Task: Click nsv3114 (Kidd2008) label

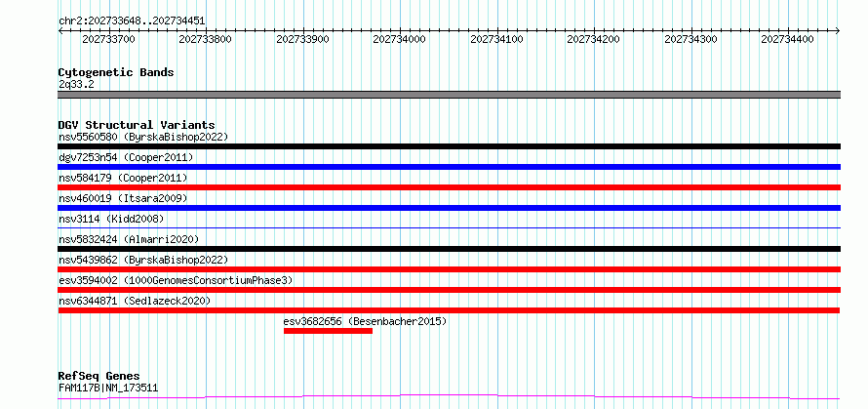Action: [111, 219]
